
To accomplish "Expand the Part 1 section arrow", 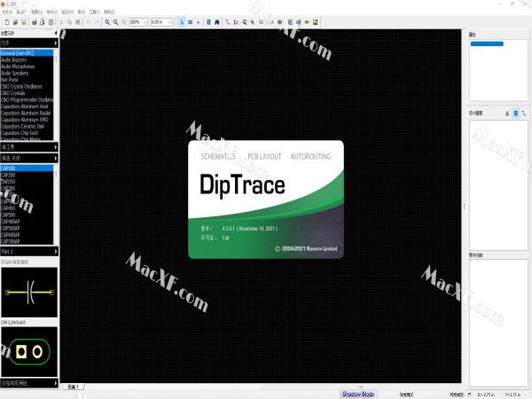I will point(56,252).
